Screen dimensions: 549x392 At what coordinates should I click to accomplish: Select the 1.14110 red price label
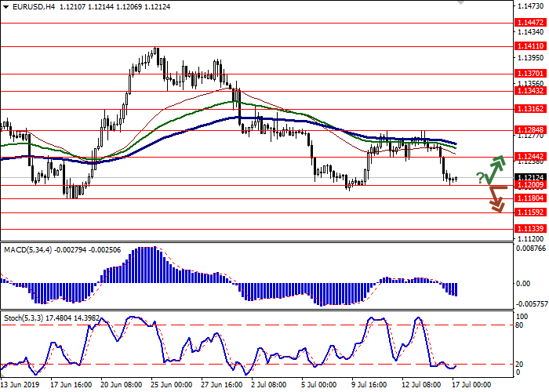point(531,46)
